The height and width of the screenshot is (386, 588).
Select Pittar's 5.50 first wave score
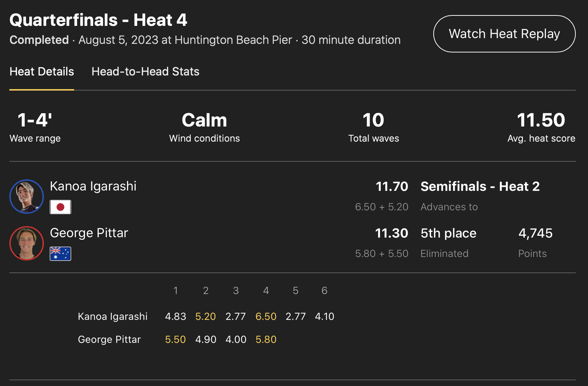(x=175, y=340)
